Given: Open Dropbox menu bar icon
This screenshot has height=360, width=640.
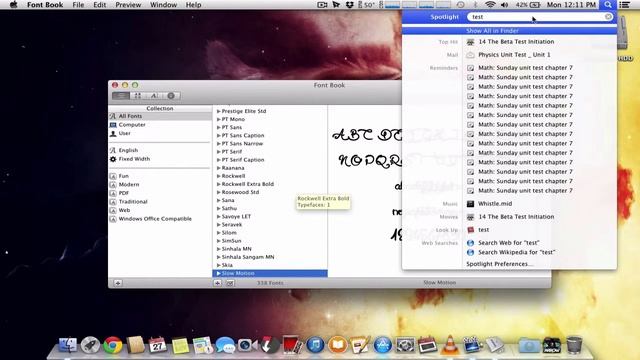Looking at the screenshot, I should pyautogui.click(x=349, y=5).
